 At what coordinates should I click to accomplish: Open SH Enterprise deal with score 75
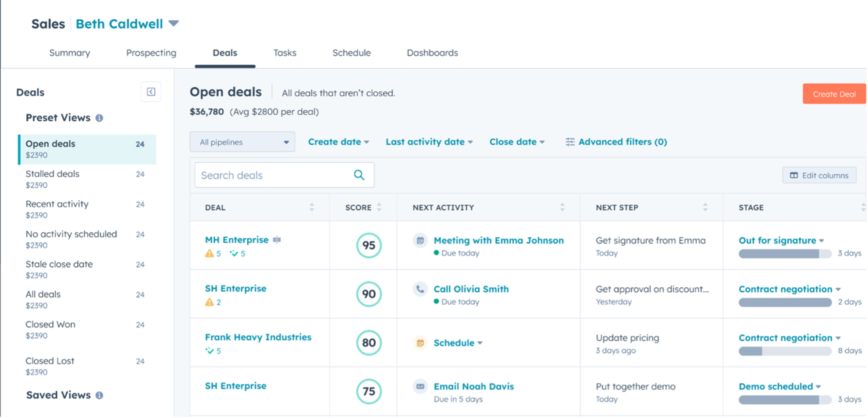(236, 386)
